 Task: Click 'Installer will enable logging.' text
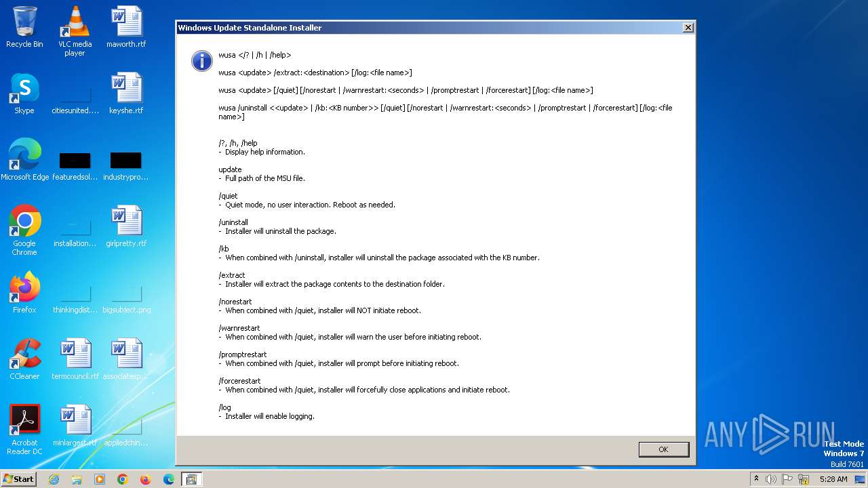270,416
